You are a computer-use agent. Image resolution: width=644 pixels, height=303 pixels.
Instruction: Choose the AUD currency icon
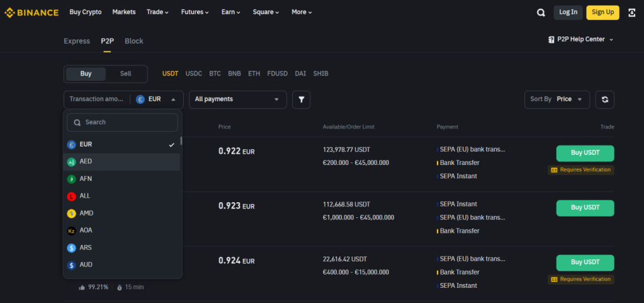point(72,265)
